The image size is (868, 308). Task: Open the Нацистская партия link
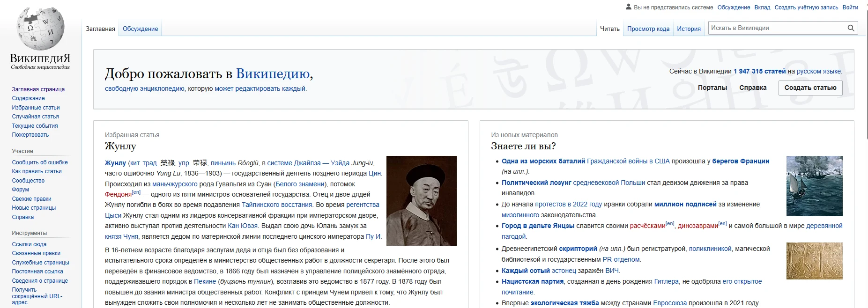click(533, 281)
